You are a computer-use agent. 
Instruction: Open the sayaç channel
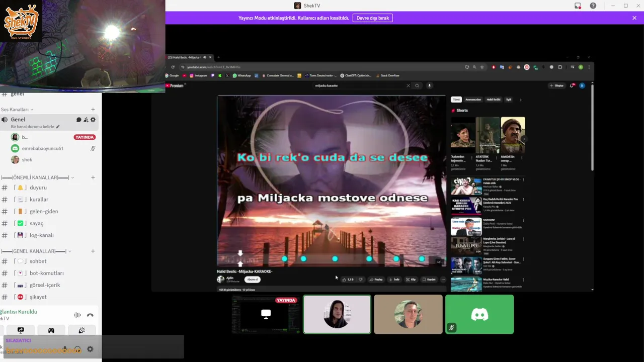49,223
